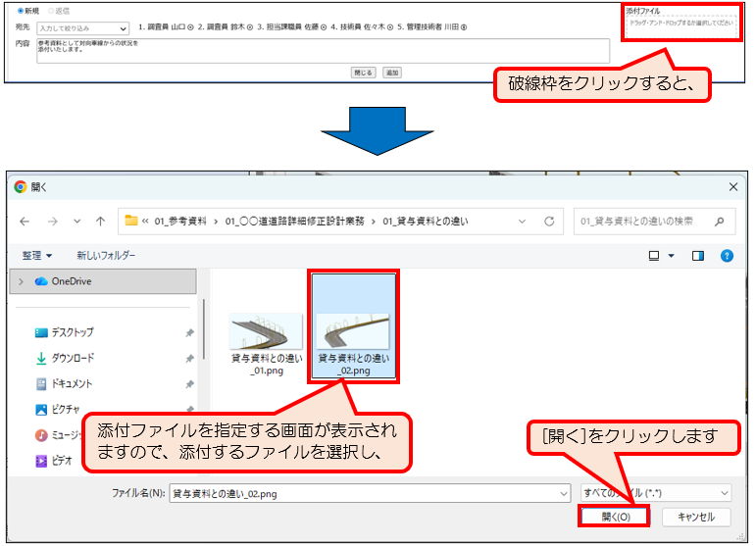The height and width of the screenshot is (546, 756).
Task: Open Desktop (デスクトップ) in sidebar
Action: 73,332
